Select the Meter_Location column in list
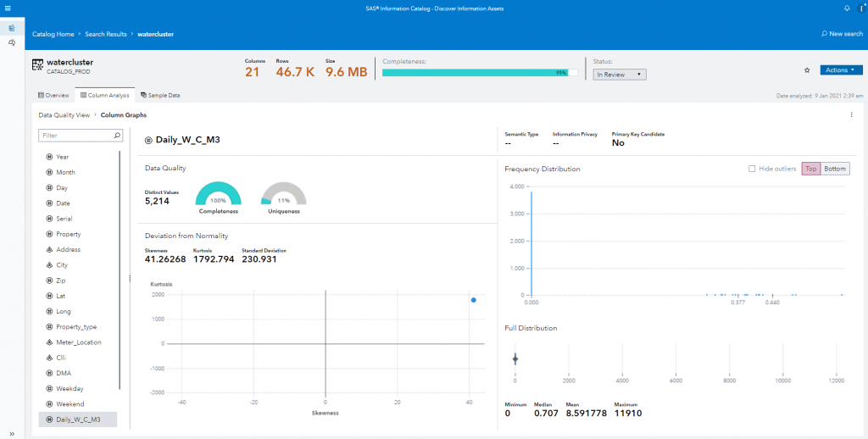The image size is (868, 439). [78, 342]
